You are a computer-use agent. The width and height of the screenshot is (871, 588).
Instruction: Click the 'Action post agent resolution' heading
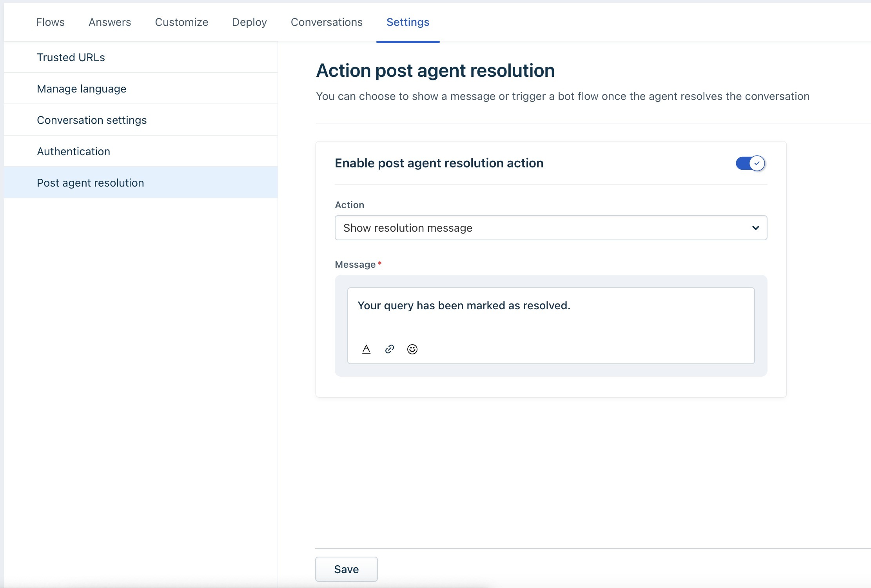pyautogui.click(x=435, y=71)
